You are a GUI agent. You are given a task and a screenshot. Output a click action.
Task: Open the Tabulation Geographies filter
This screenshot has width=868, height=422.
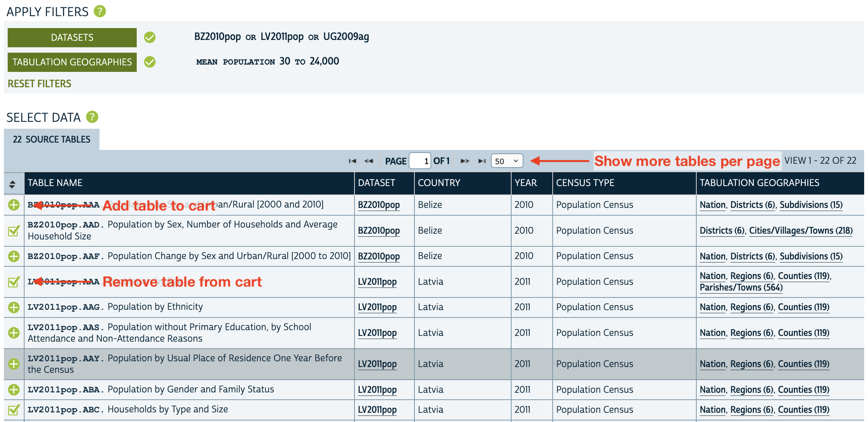point(72,62)
